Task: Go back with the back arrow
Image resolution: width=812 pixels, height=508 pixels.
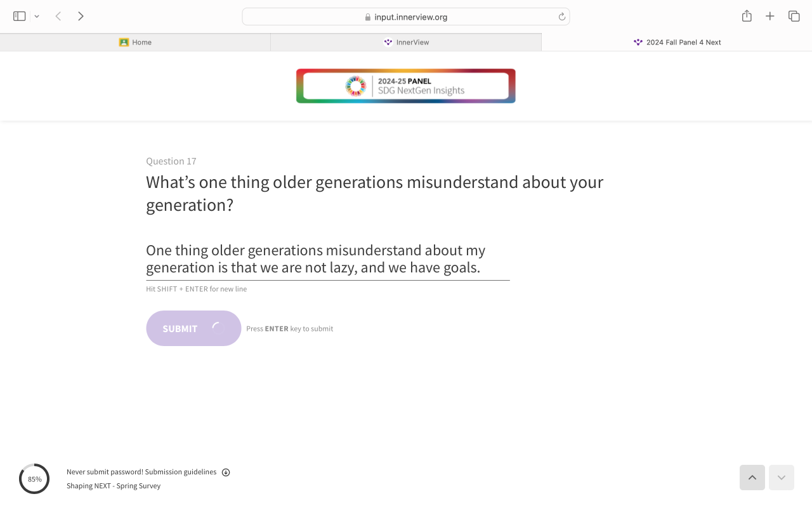Action: (58, 17)
